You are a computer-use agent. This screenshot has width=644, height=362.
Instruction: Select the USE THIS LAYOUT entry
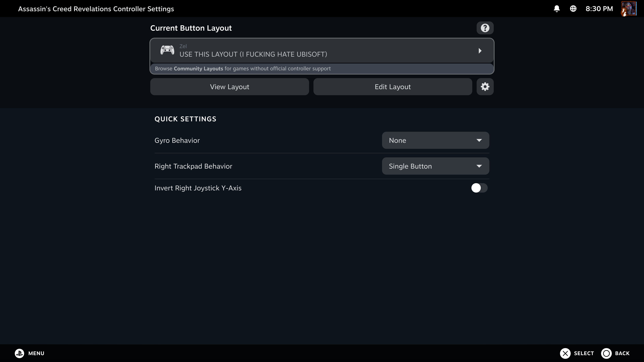(x=253, y=54)
